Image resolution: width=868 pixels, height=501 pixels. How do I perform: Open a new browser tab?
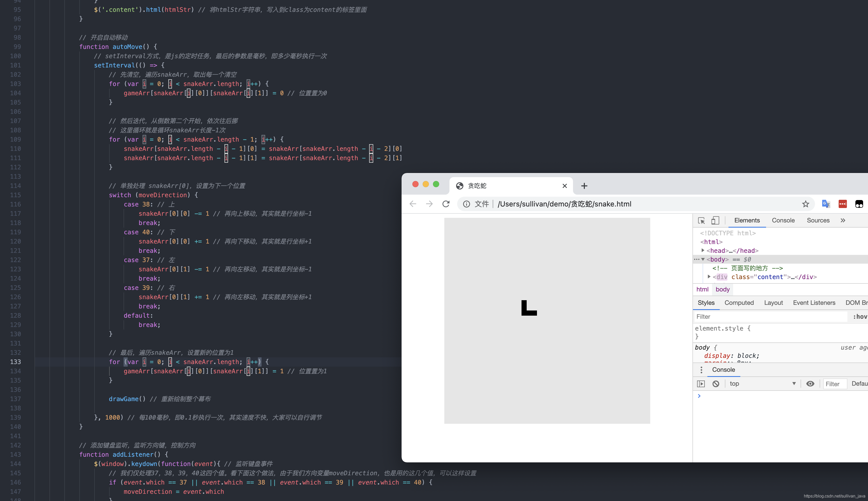tap(584, 186)
